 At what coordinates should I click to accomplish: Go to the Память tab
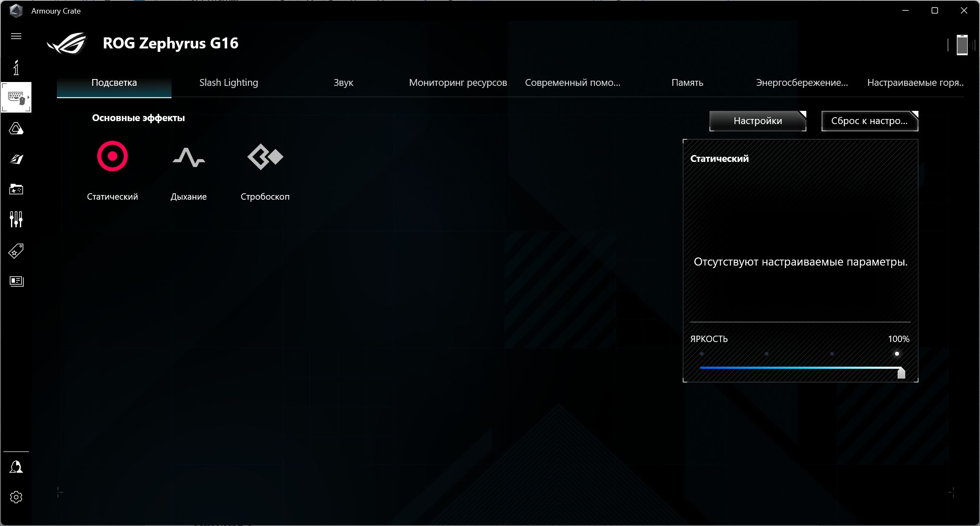687,83
